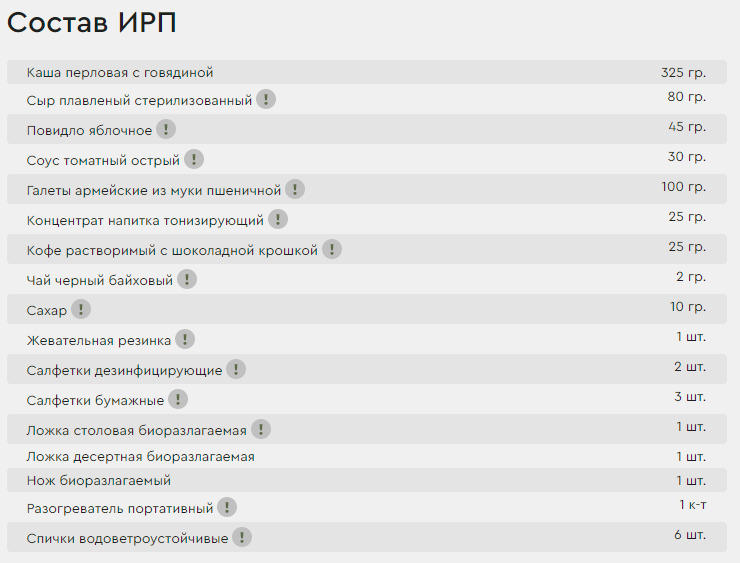Open the info icon for Разогреватель портативный
The image size is (740, 563).
[x=227, y=507]
